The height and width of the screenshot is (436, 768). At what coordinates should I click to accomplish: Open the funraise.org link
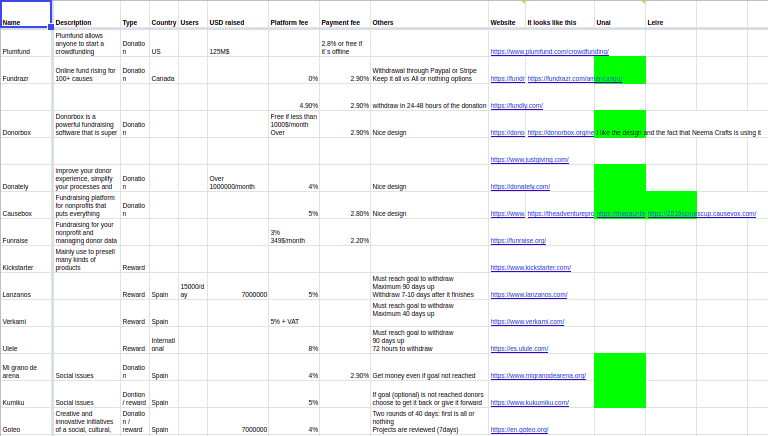coord(518,241)
